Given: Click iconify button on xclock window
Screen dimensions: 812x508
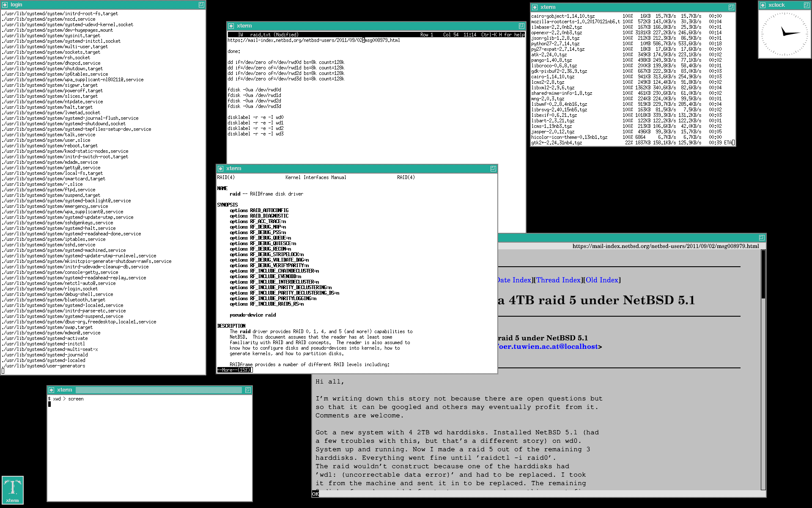Looking at the screenshot, I should [x=763, y=5].
